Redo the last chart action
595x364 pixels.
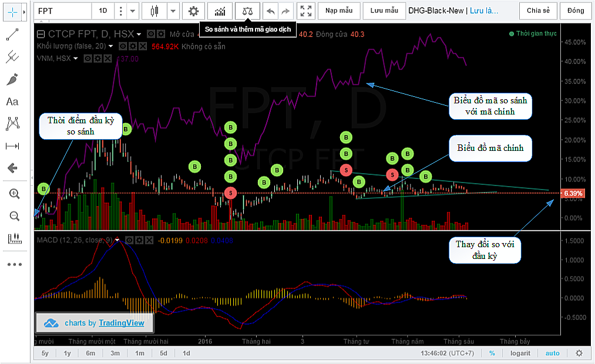tap(285, 11)
